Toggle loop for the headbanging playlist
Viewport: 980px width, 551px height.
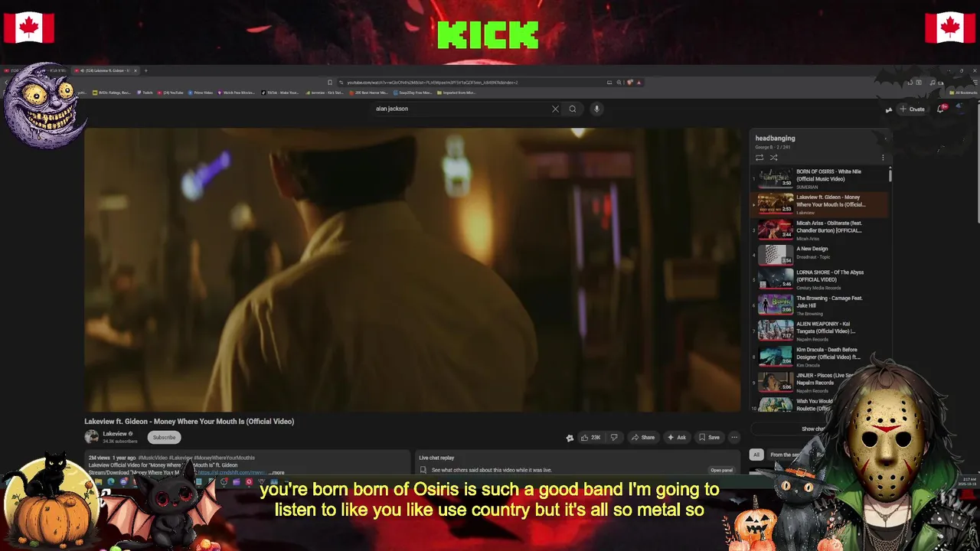pyautogui.click(x=759, y=158)
